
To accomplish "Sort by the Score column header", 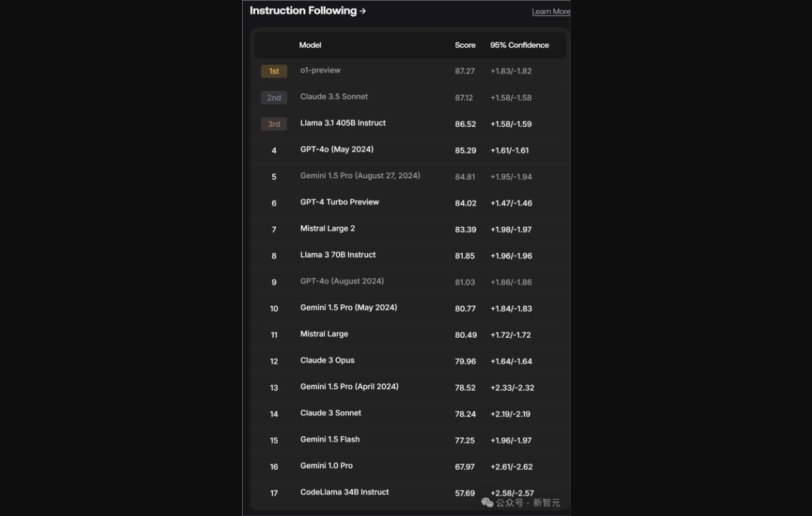I will (x=465, y=45).
